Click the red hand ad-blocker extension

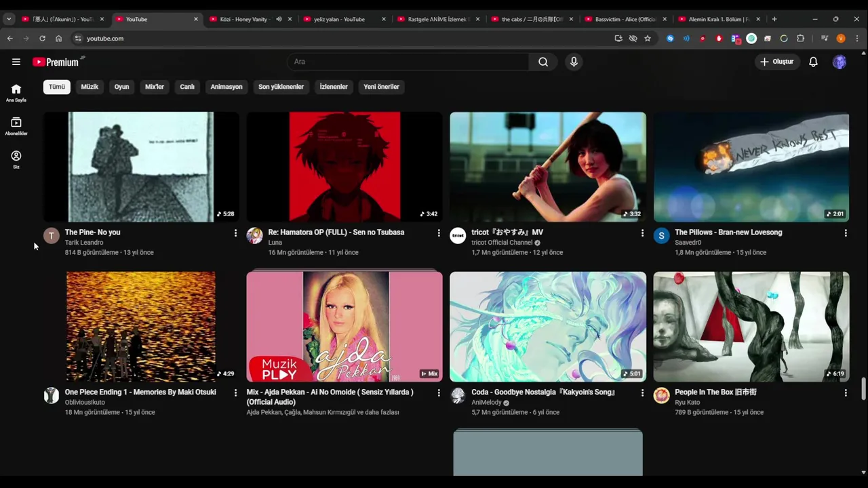pos(719,39)
